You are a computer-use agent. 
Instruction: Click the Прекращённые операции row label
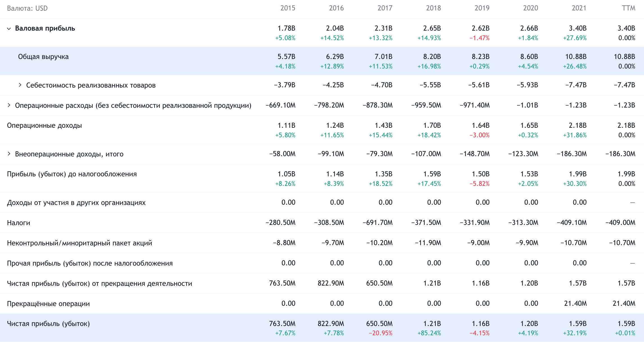(48, 304)
